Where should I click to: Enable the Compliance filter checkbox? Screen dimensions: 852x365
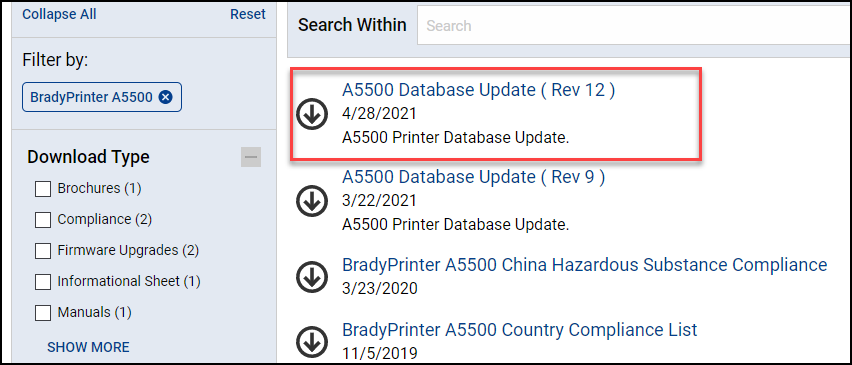pyautogui.click(x=43, y=220)
